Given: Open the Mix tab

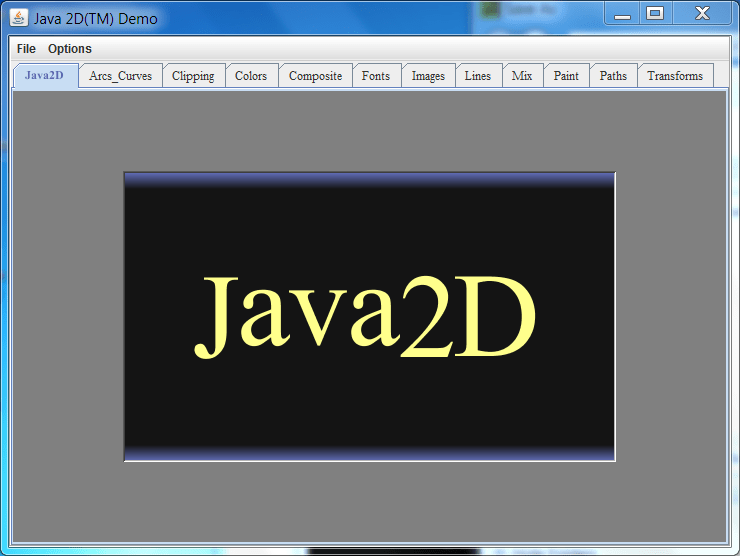Looking at the screenshot, I should [x=522, y=76].
